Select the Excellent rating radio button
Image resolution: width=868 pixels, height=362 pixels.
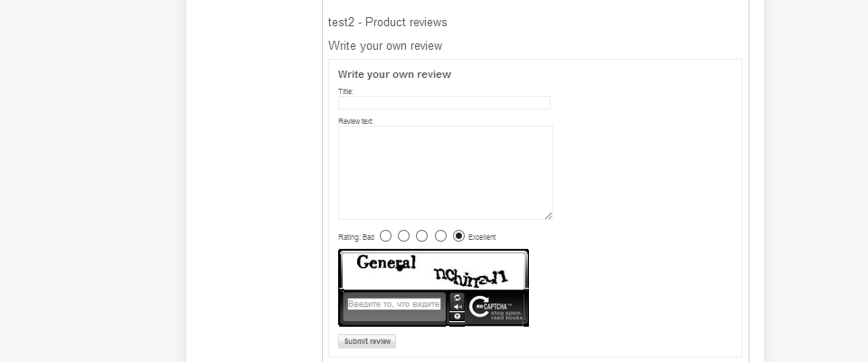click(459, 236)
